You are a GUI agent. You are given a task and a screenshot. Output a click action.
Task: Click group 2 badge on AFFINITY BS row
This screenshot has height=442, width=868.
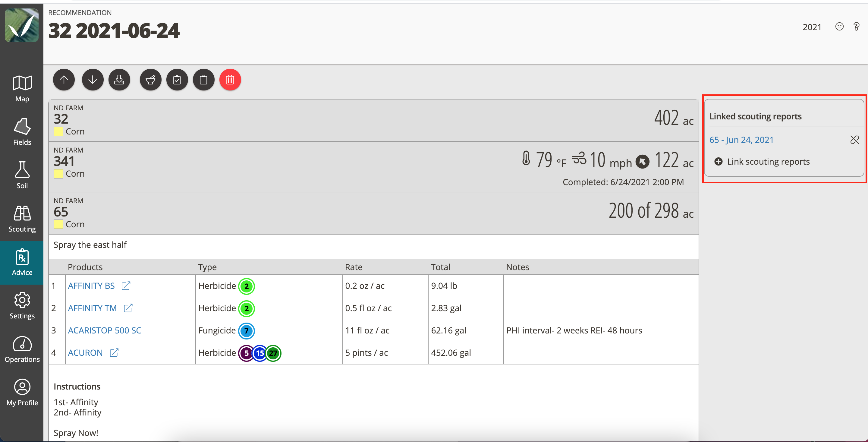[247, 286]
